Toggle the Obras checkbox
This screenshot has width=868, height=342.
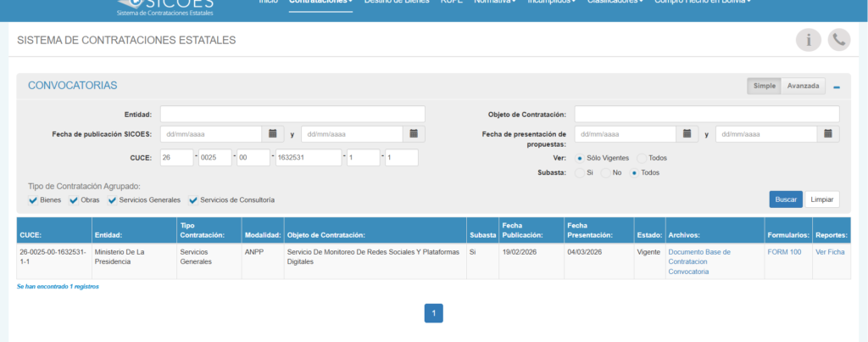click(x=74, y=200)
